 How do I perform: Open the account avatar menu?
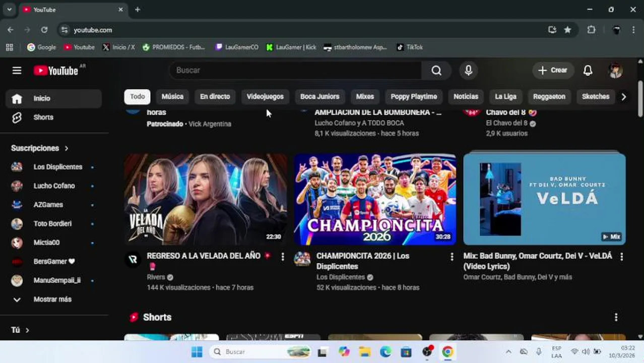click(x=615, y=70)
